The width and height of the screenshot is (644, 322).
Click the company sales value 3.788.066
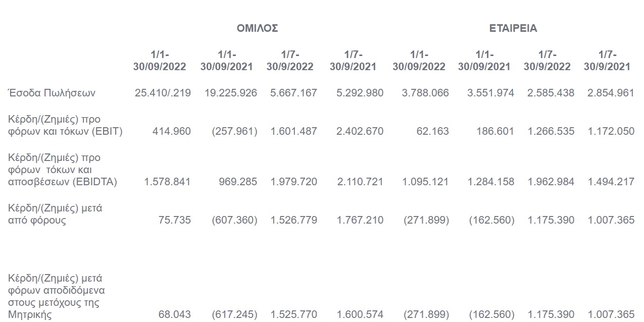click(x=425, y=93)
